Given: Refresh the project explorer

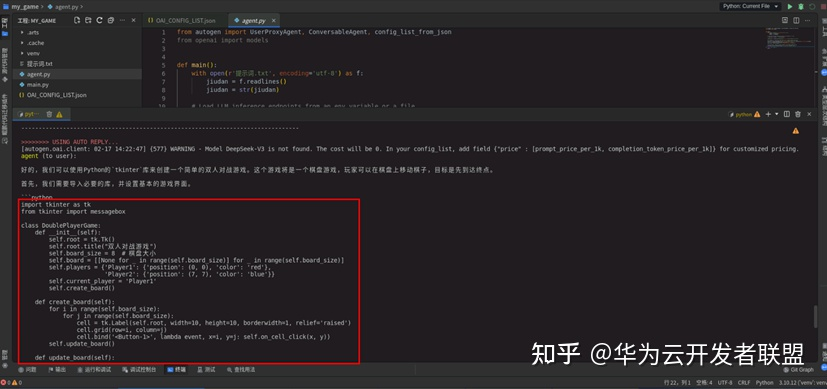Looking at the screenshot, I should coord(99,20).
